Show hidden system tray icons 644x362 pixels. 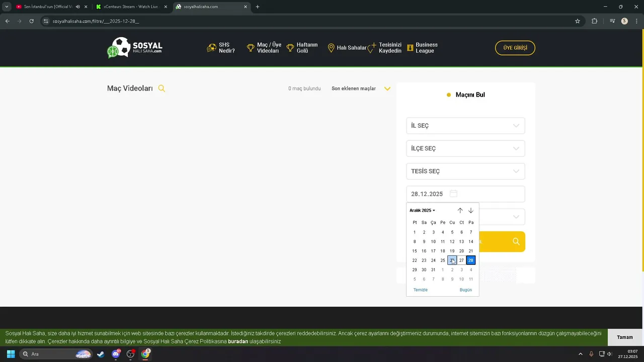tap(581, 354)
